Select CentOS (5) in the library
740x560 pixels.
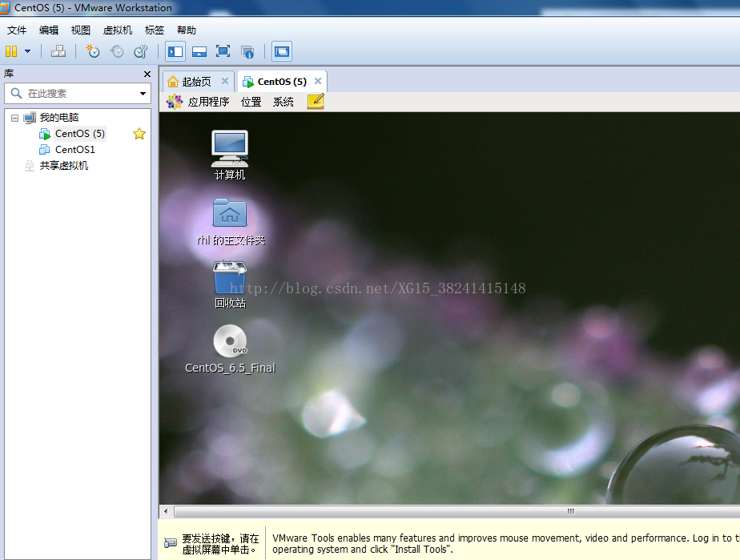pyautogui.click(x=80, y=134)
